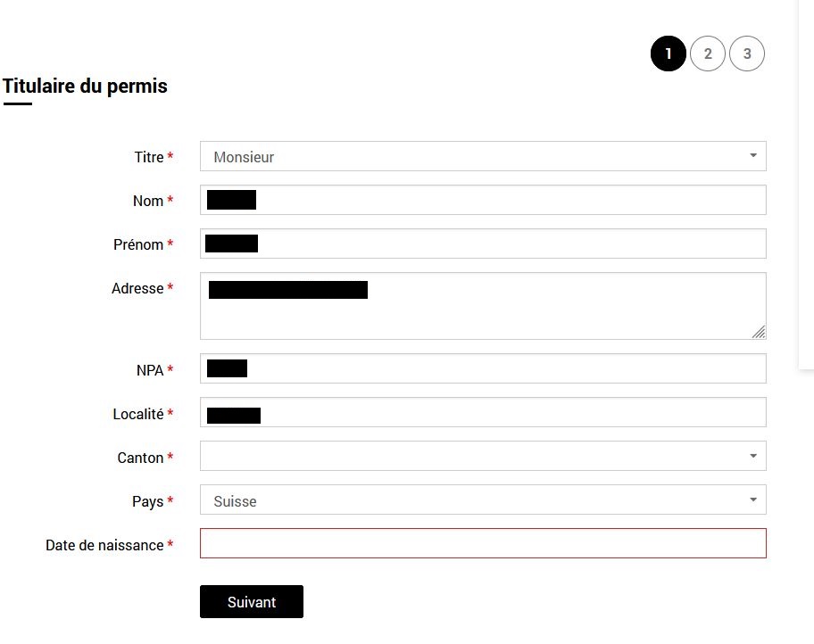Click the Adresse field label

pyautogui.click(x=137, y=288)
